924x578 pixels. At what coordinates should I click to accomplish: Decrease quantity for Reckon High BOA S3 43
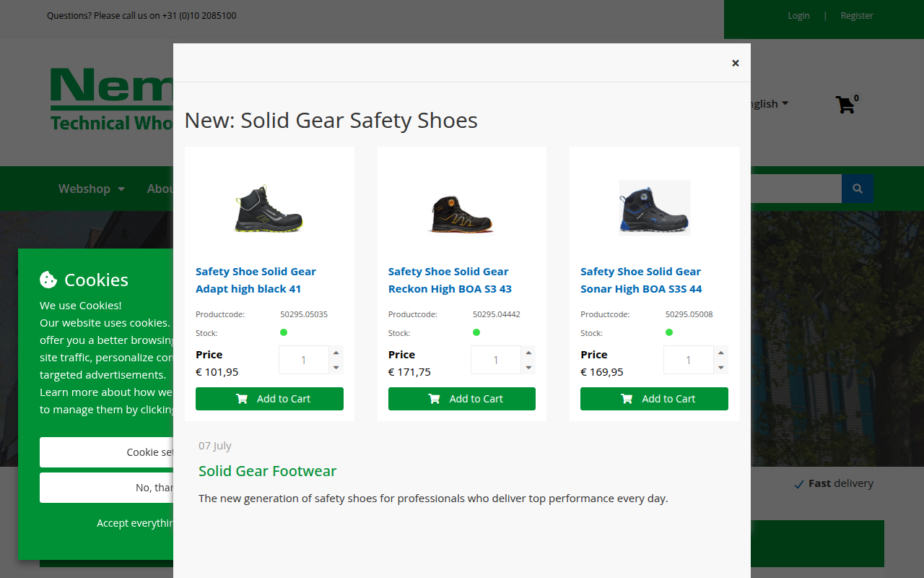[x=528, y=367]
